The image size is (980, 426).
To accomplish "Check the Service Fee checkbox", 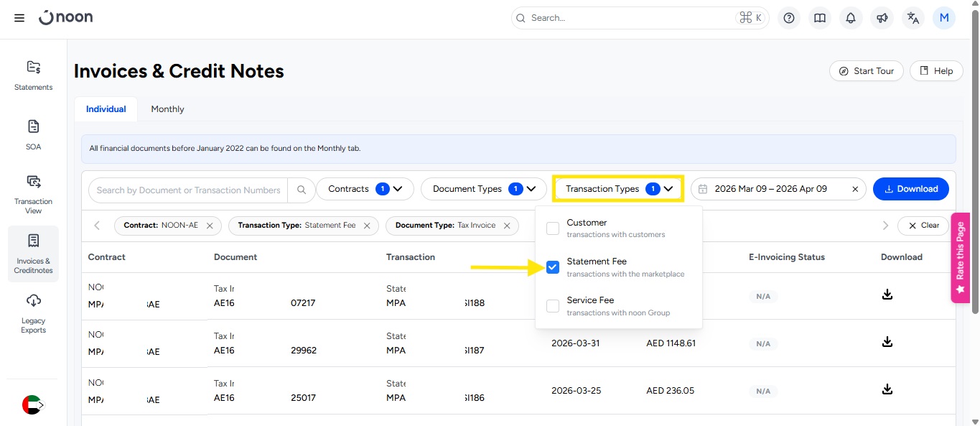I will [x=553, y=306].
